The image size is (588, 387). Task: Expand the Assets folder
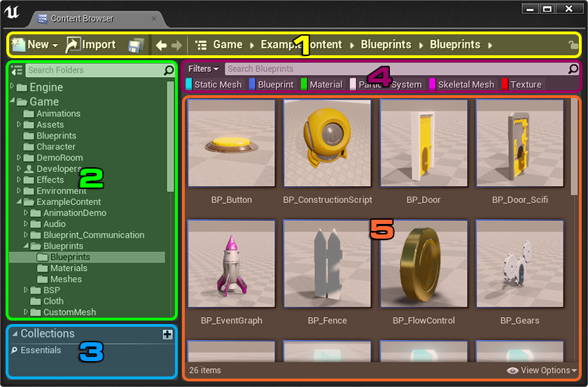19,124
